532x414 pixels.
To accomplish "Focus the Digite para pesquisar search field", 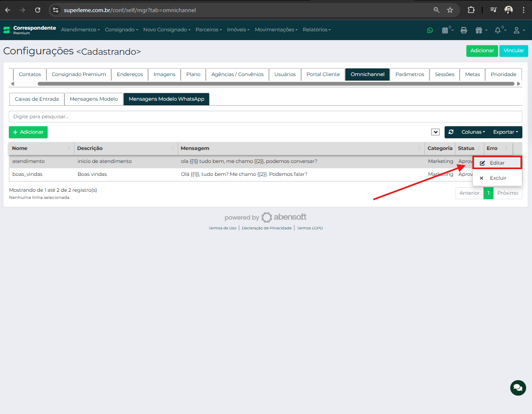I will [265, 117].
